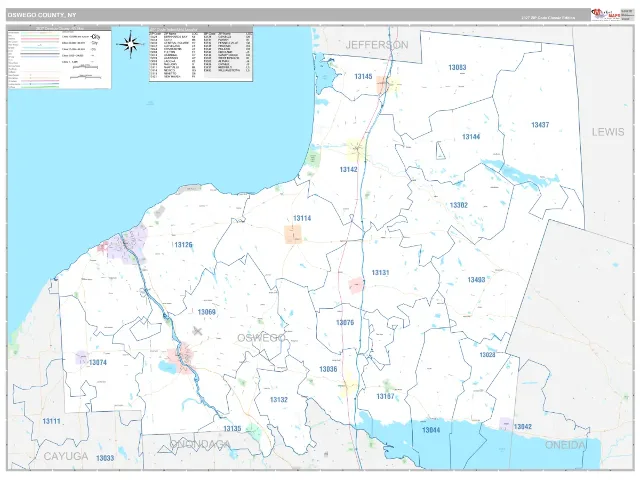Click the purple city area left of 13126
The height and width of the screenshot is (480, 640).
[x=128, y=244]
